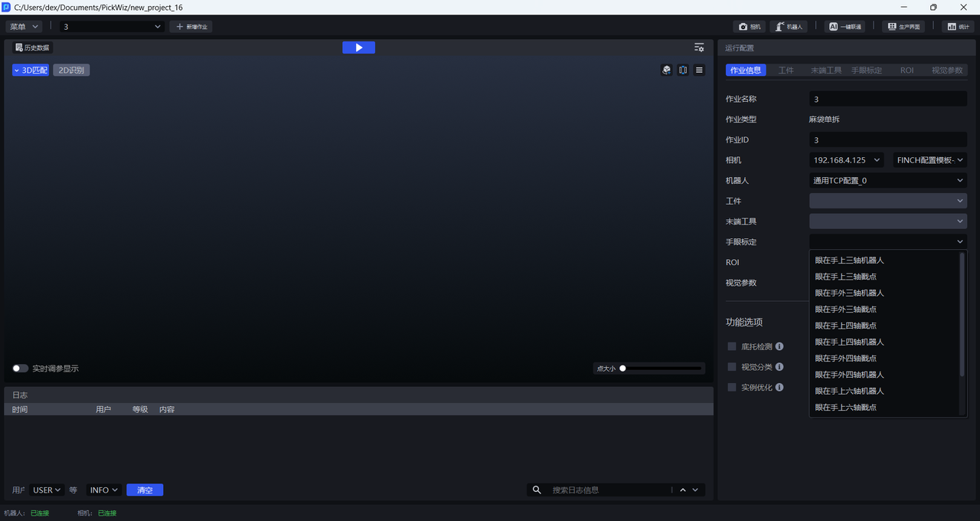Viewport: 980px width, 521px height.
Task: Open the 统计 statistics chart
Action: click(x=958, y=27)
